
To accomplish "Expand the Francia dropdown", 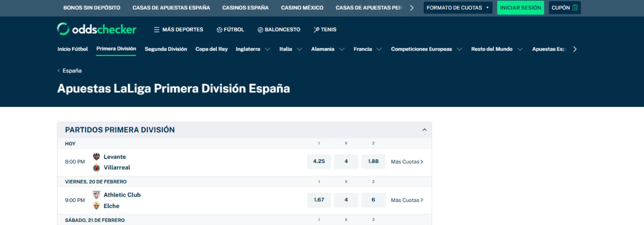I will pyautogui.click(x=367, y=49).
